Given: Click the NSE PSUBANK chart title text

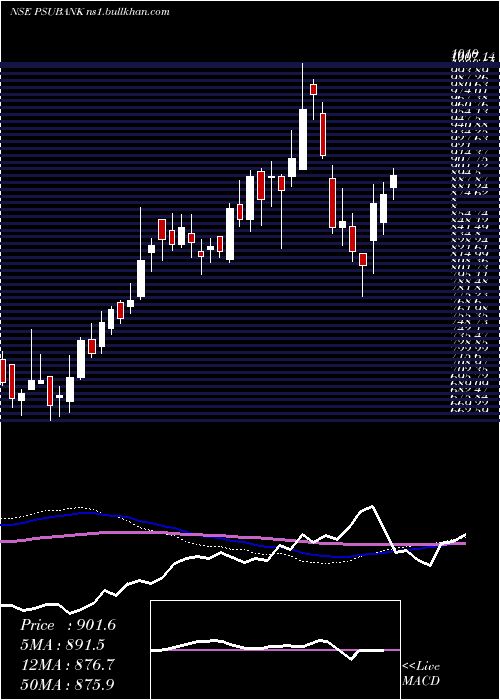Looking at the screenshot, I should point(89,12).
